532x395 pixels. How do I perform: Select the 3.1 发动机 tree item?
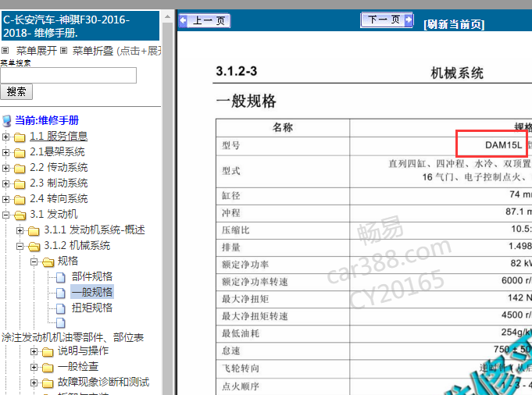point(54,214)
